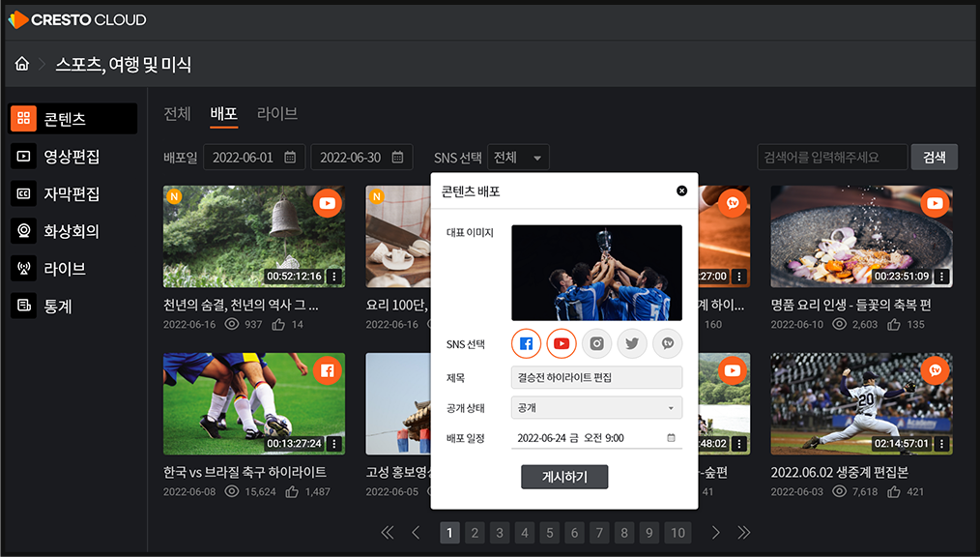This screenshot has width=980, height=557.
Task: Select page 1 in pagination
Action: click(x=449, y=533)
